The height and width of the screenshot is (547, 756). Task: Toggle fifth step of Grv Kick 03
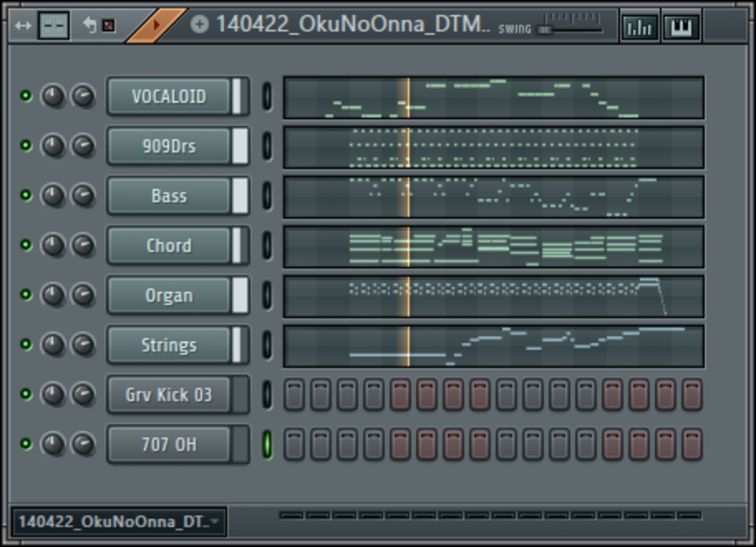click(x=400, y=395)
